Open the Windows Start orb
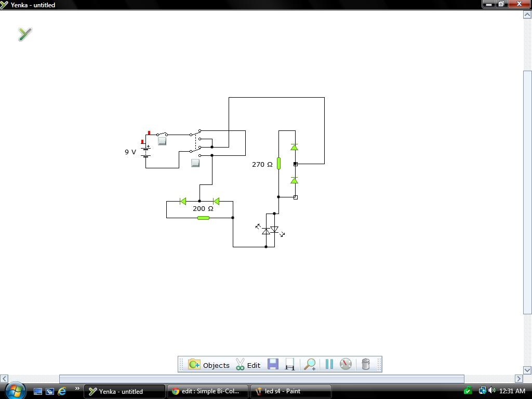 (x=14, y=391)
